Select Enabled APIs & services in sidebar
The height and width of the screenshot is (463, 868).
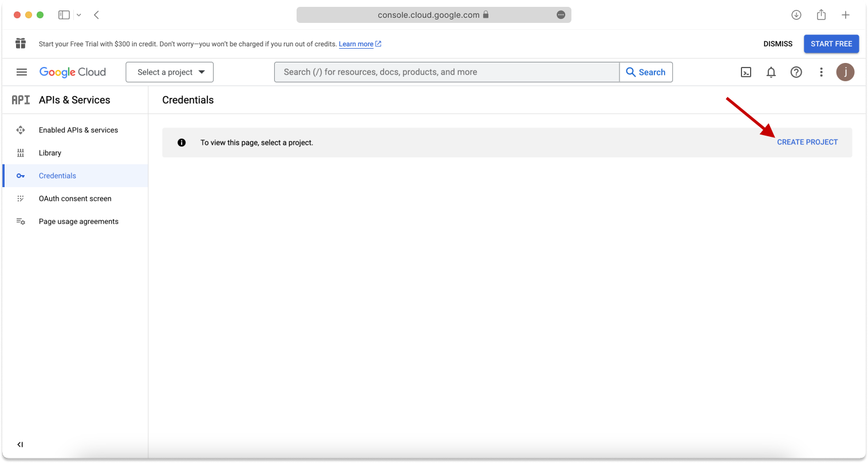pyautogui.click(x=78, y=130)
